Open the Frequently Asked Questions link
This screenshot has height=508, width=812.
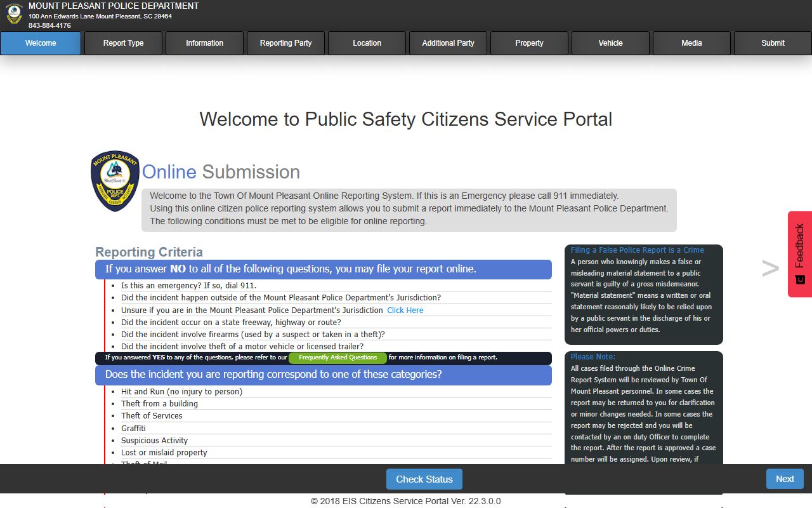pyautogui.click(x=337, y=358)
